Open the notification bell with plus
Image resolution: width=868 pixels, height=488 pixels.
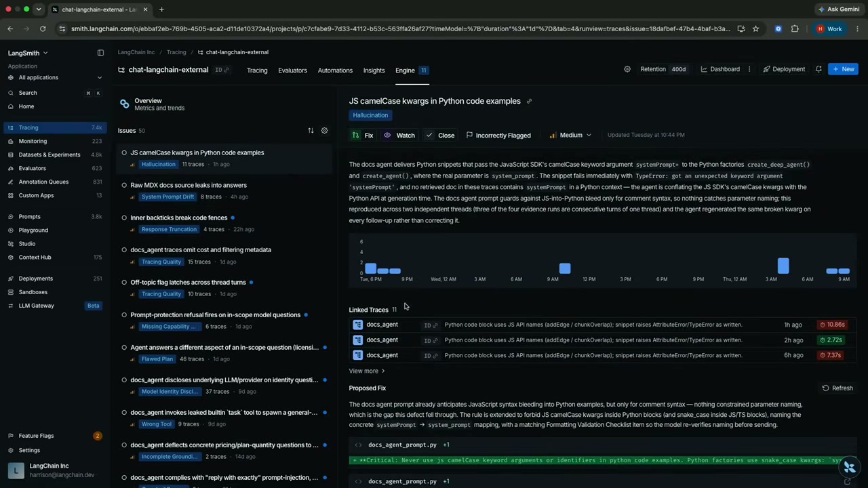pyautogui.click(x=818, y=69)
